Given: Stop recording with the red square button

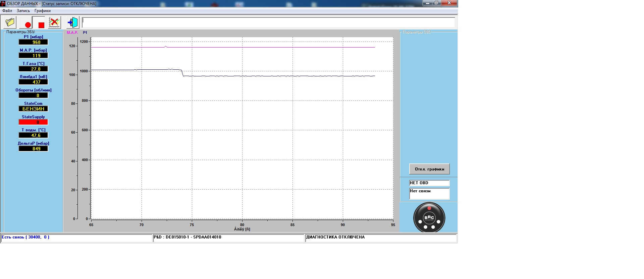Looking at the screenshot, I should click(x=39, y=23).
